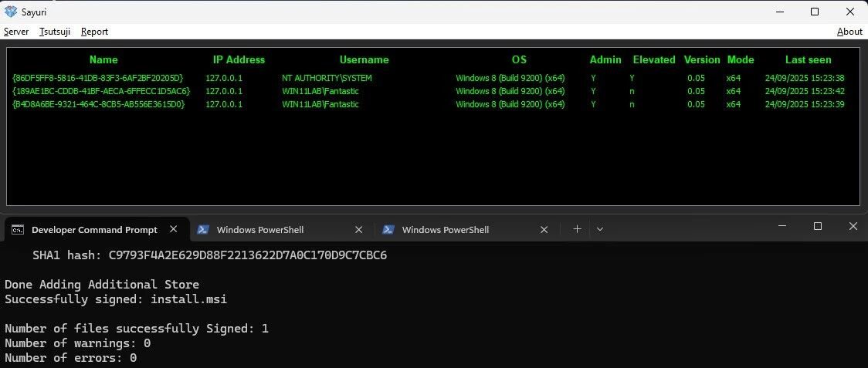Click 'Successfully signed: install.msi' terminal line
This screenshot has width=868, height=368.
click(x=116, y=299)
